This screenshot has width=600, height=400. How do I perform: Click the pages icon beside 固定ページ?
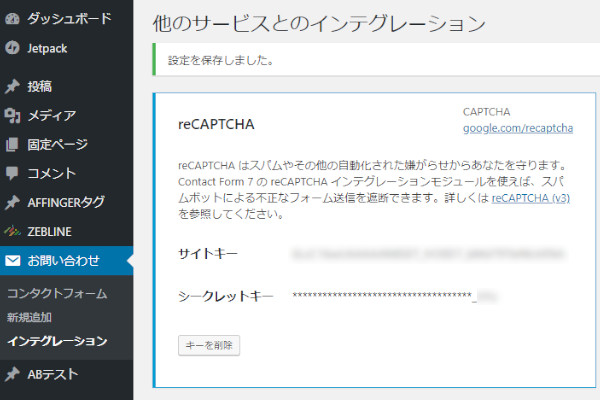(12, 144)
